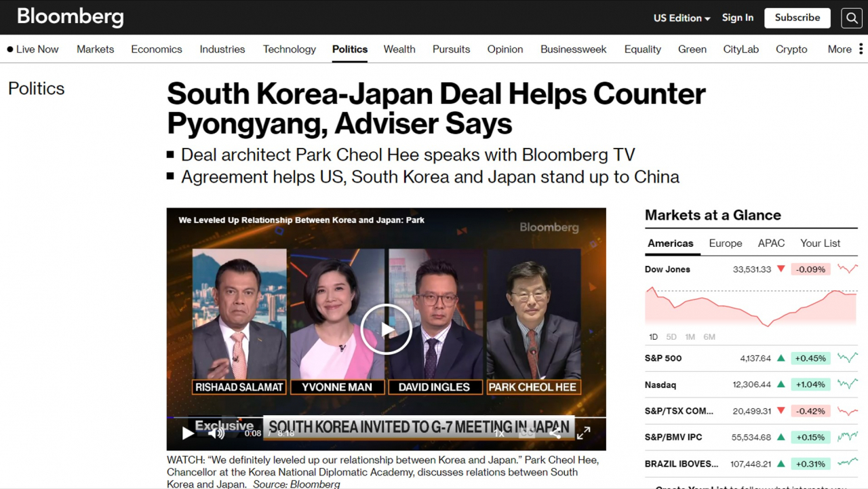This screenshot has width=868, height=489.
Task: Open the Wealth section
Action: [399, 50]
